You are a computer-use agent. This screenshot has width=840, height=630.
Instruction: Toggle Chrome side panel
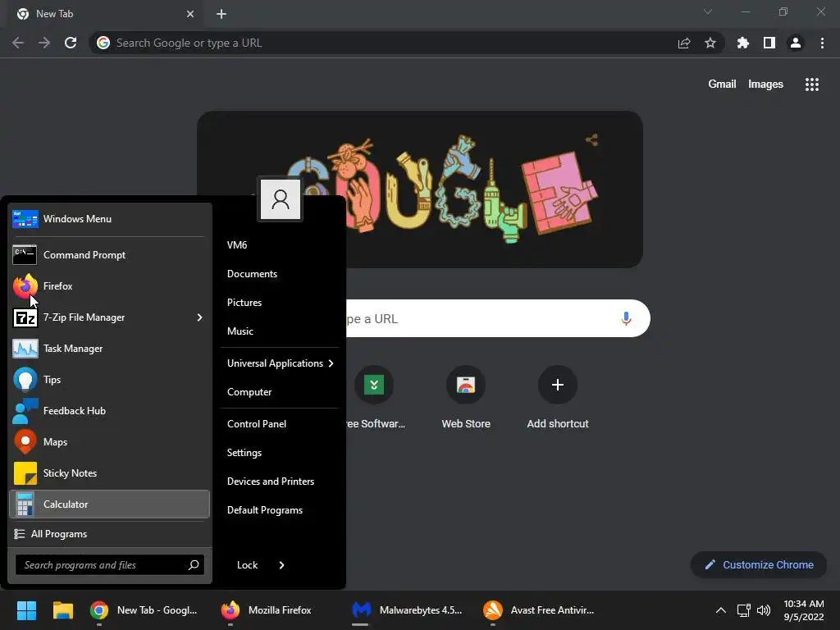(769, 43)
